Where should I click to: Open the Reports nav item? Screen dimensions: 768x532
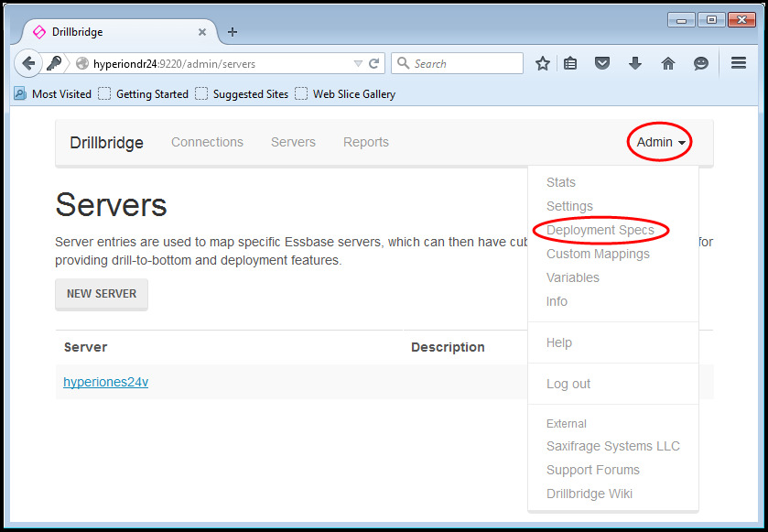point(366,142)
